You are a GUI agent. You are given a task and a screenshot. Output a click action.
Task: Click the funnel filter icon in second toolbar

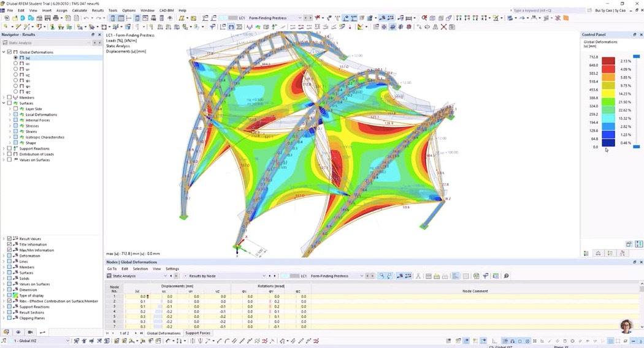(212, 27)
